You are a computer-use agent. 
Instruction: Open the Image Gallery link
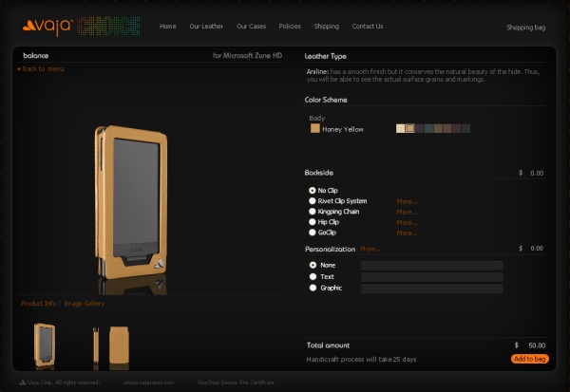[x=85, y=304]
